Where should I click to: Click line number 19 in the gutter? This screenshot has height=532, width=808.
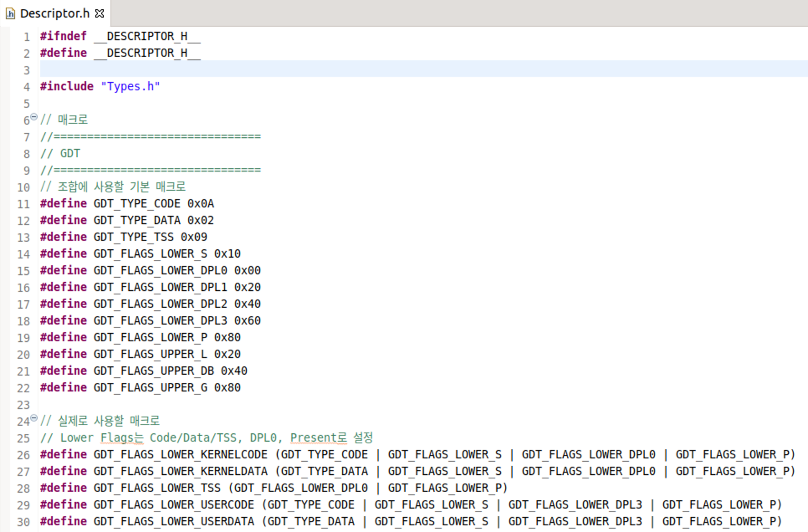point(23,338)
